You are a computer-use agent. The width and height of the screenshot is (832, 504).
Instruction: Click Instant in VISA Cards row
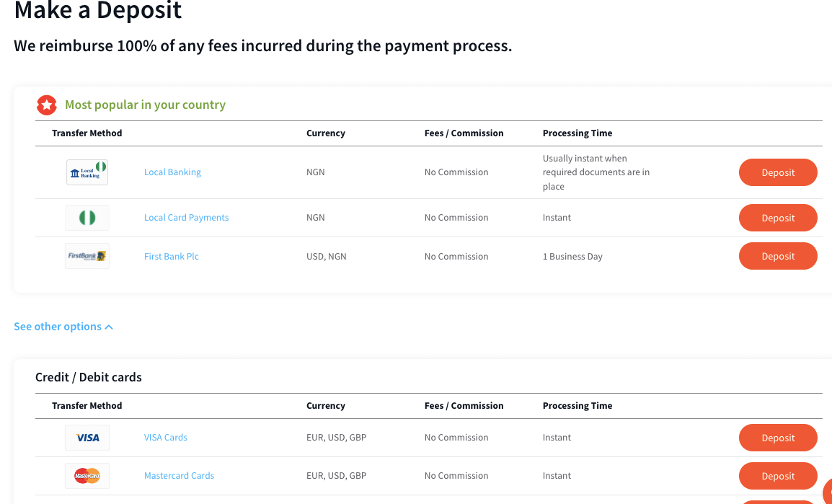point(557,437)
